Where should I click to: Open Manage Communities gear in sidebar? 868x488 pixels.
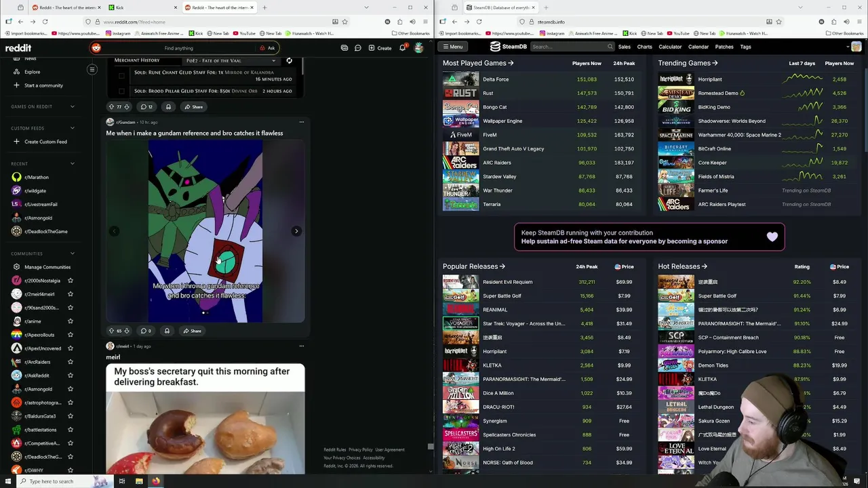[16, 267]
